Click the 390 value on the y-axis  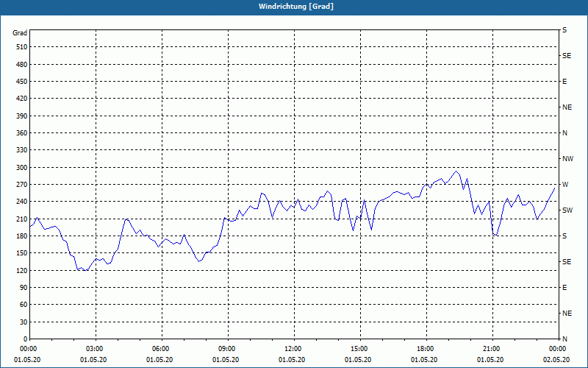coord(22,116)
